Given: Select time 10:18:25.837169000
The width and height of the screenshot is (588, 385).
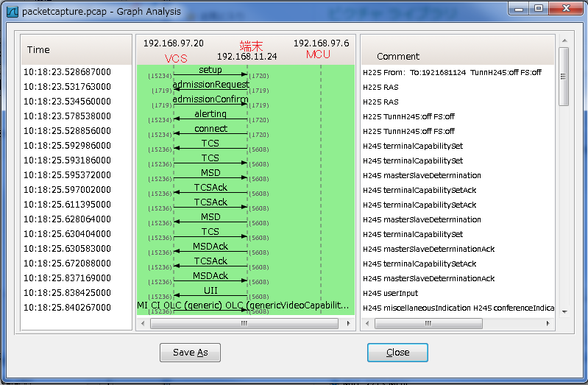Looking at the screenshot, I should 67,278.
